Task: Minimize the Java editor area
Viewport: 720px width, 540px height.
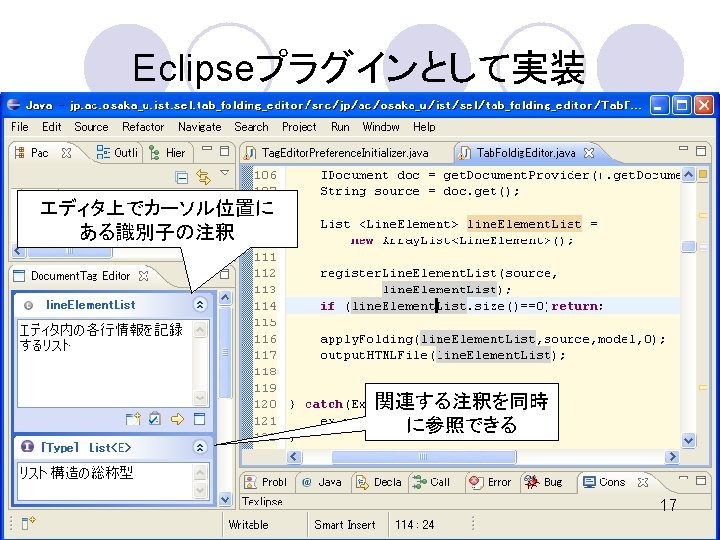Action: click(x=683, y=149)
